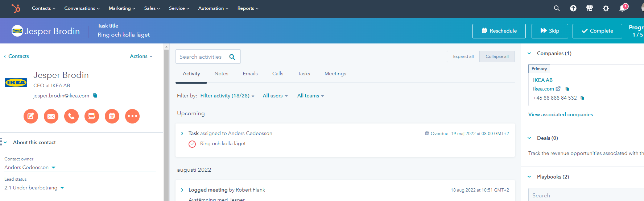
Task: Open the All teams filter
Action: (310, 96)
